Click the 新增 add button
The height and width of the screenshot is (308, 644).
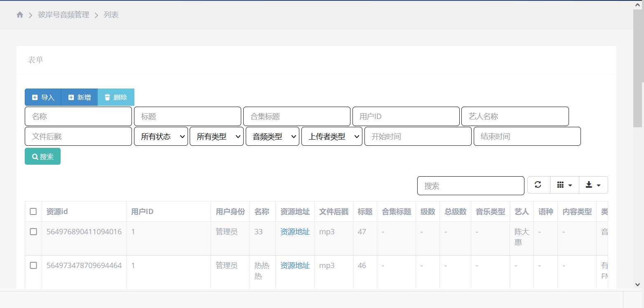click(80, 97)
